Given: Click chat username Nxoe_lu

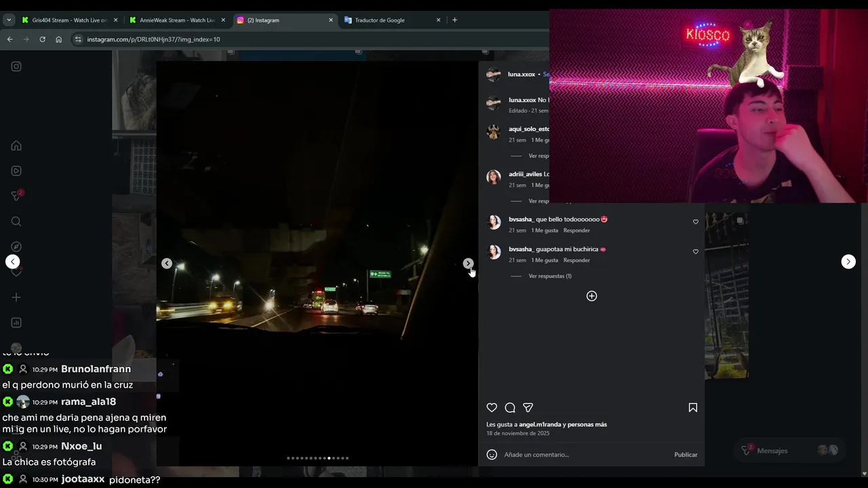Looking at the screenshot, I should click(x=81, y=447).
